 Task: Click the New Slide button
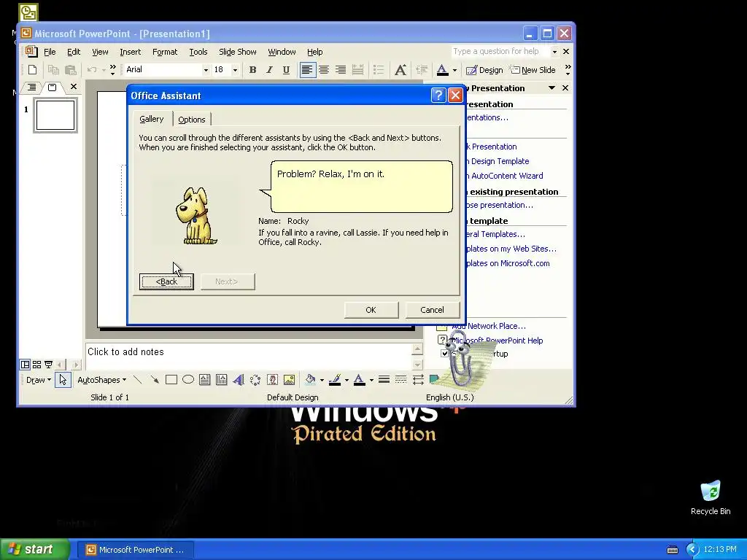click(x=533, y=70)
